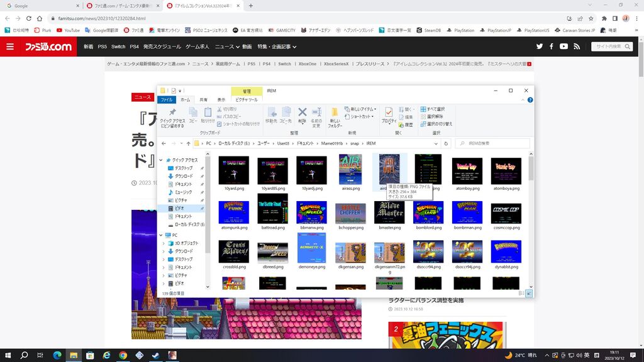Select ミュージック in Quick Access sidebar
The image size is (644, 362).
tap(183, 192)
